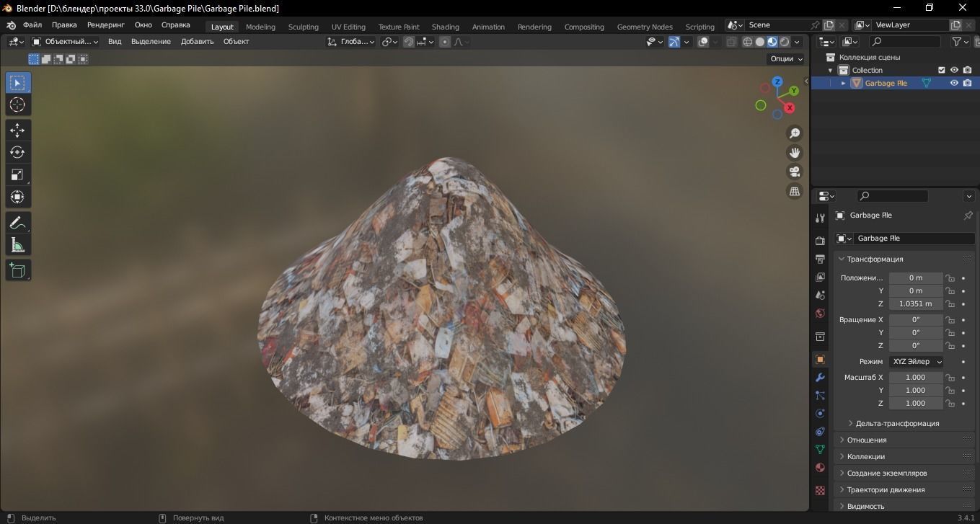Open the viewport Add (Добавить) menu

198,42
